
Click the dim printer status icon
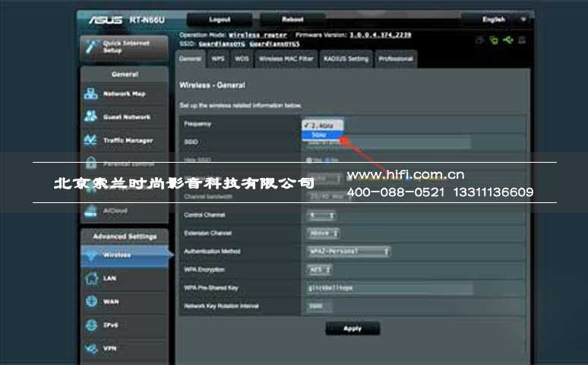pos(522,40)
